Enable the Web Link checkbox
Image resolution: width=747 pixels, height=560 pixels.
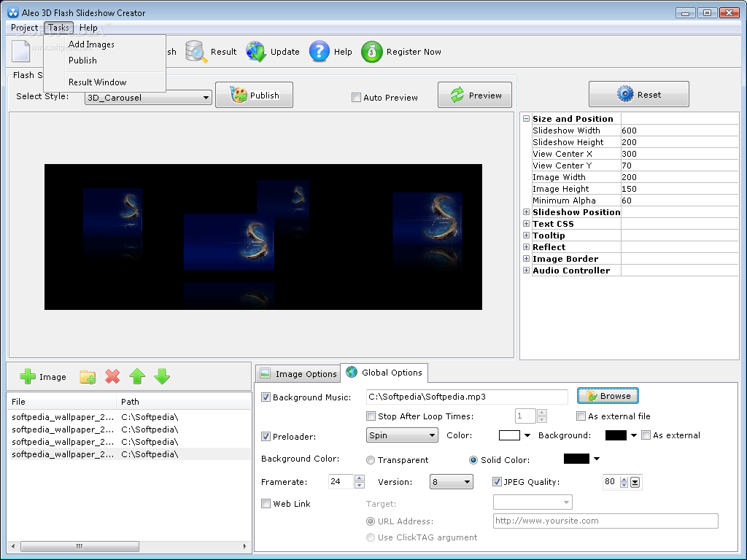click(266, 503)
